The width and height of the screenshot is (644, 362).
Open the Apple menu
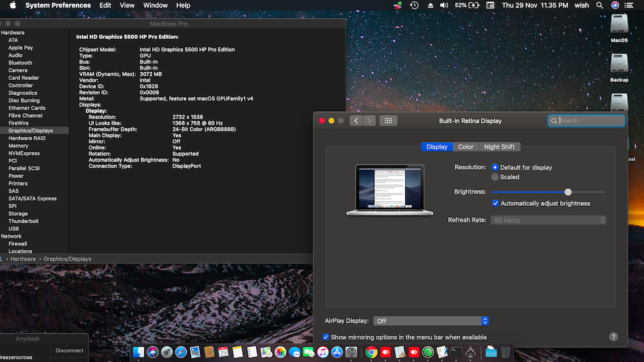coord(13,5)
